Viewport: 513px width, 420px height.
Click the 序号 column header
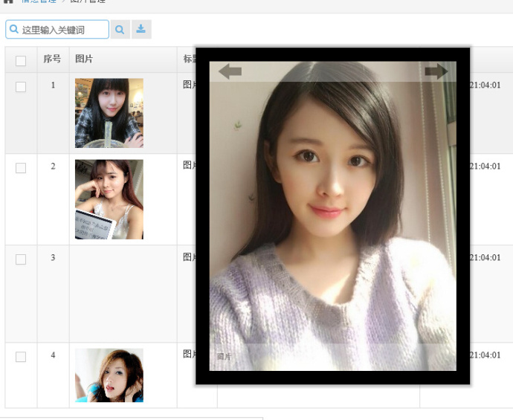point(52,59)
